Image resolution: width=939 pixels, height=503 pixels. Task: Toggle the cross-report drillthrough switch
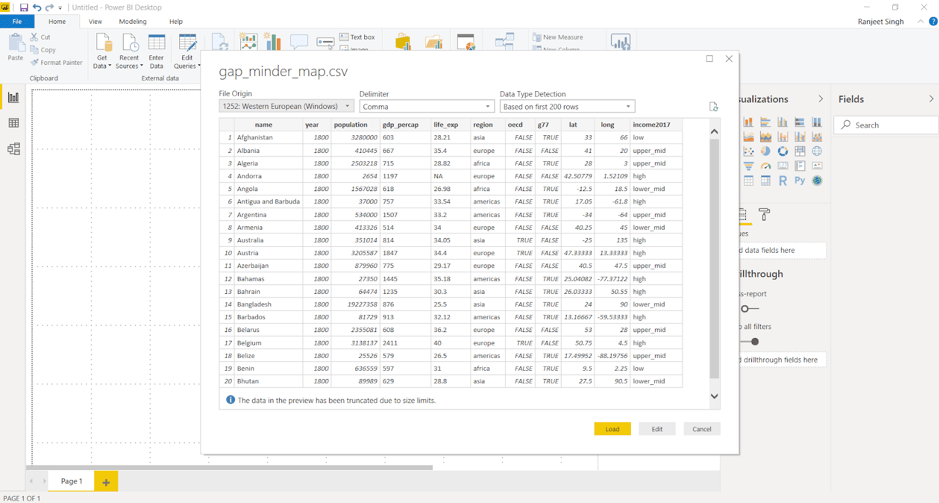tap(749, 309)
